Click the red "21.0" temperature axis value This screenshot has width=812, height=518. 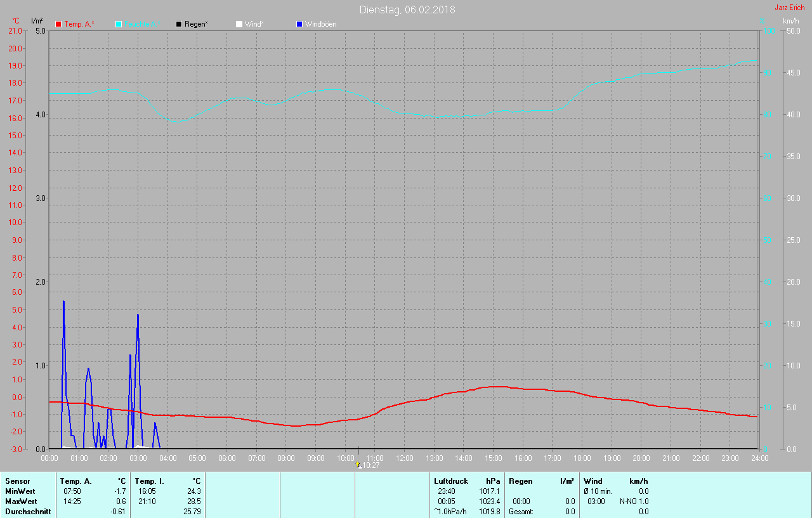point(15,31)
